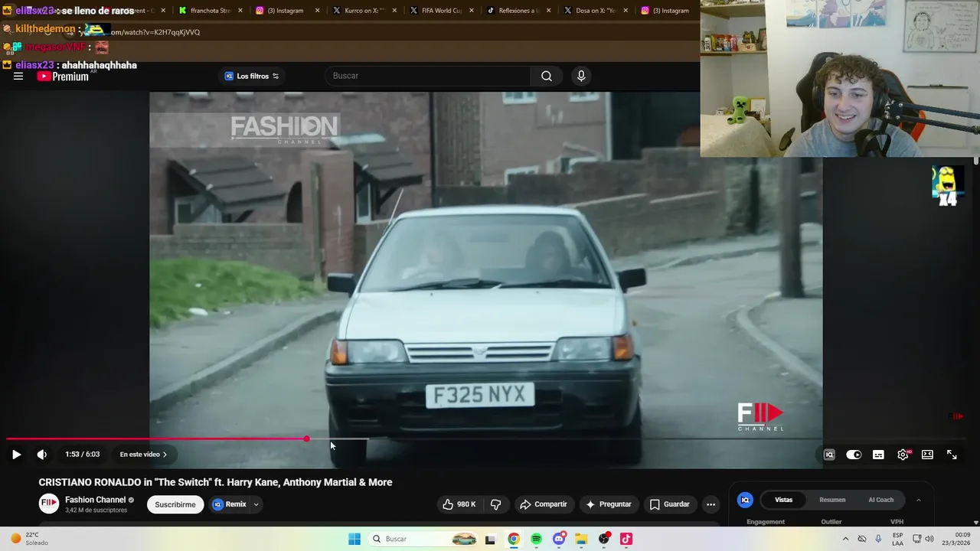
Task: Switch to the 'ffranchota Stre' browser tab
Action: click(x=211, y=11)
